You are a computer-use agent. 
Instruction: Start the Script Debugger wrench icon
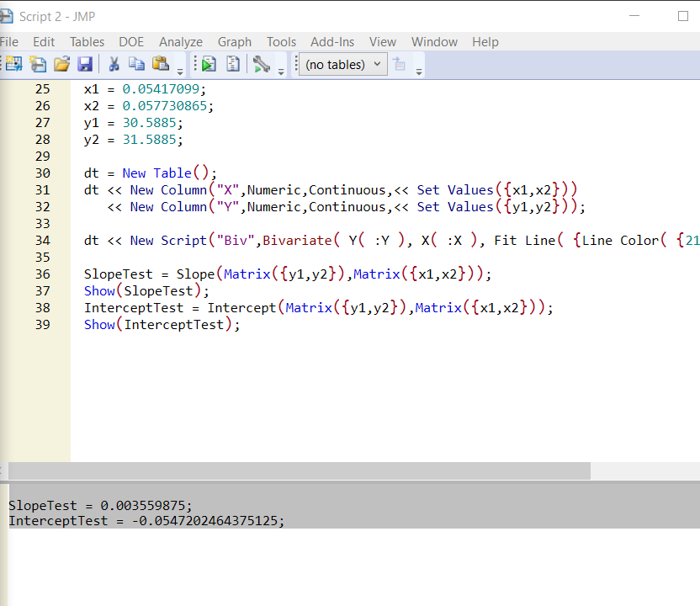(262, 63)
